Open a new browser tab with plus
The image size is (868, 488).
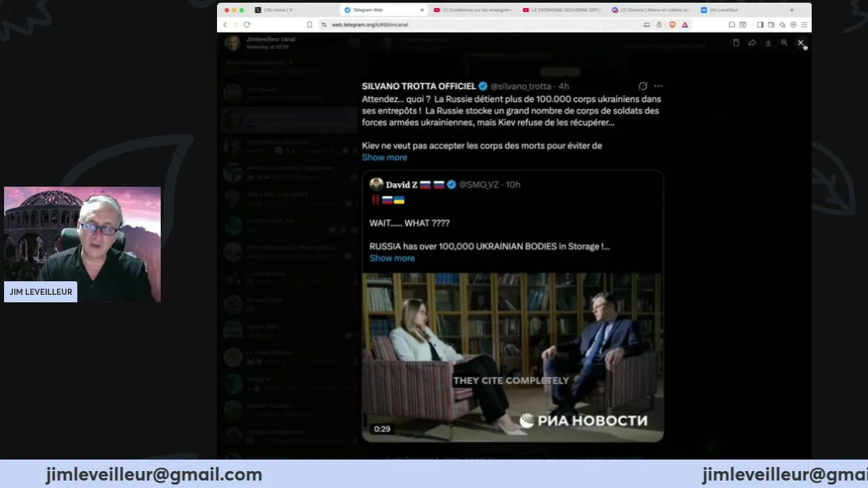point(791,10)
